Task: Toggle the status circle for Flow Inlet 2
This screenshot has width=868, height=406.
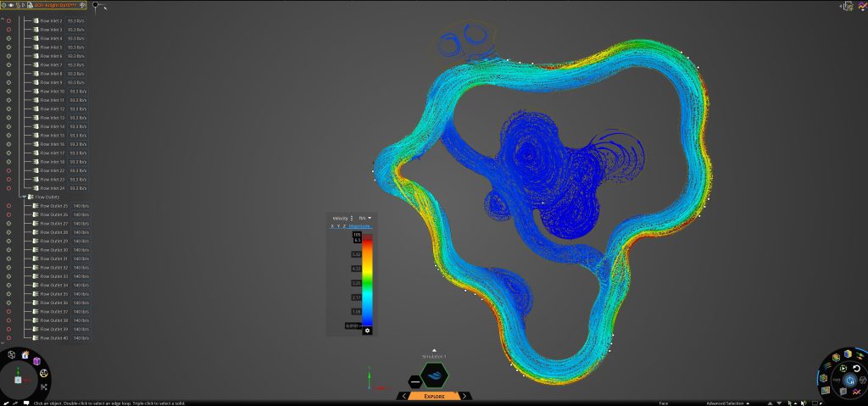Action: point(8,21)
